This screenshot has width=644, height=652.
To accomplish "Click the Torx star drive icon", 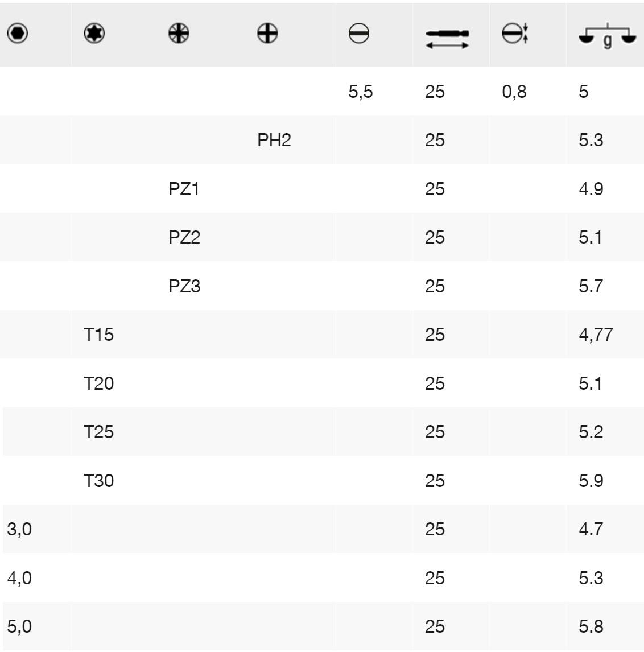I will pos(94,34).
